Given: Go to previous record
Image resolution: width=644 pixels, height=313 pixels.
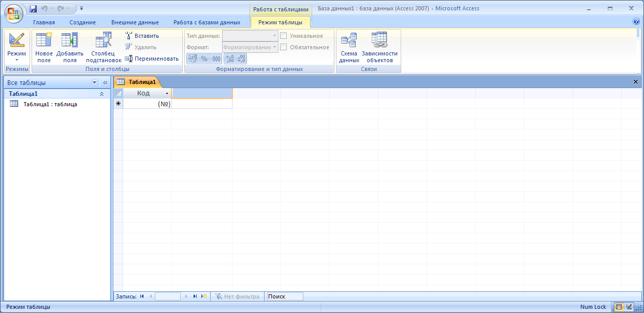Looking at the screenshot, I should [x=151, y=296].
